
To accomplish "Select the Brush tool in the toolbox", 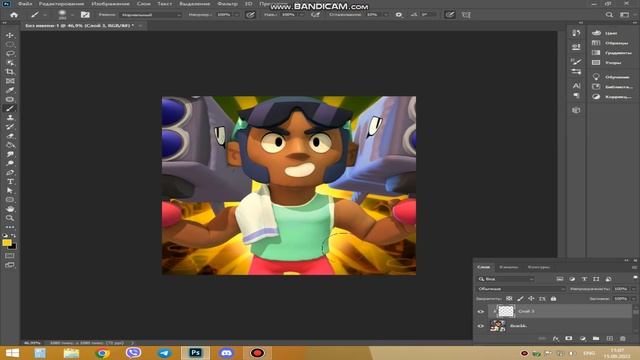I will [x=10, y=108].
